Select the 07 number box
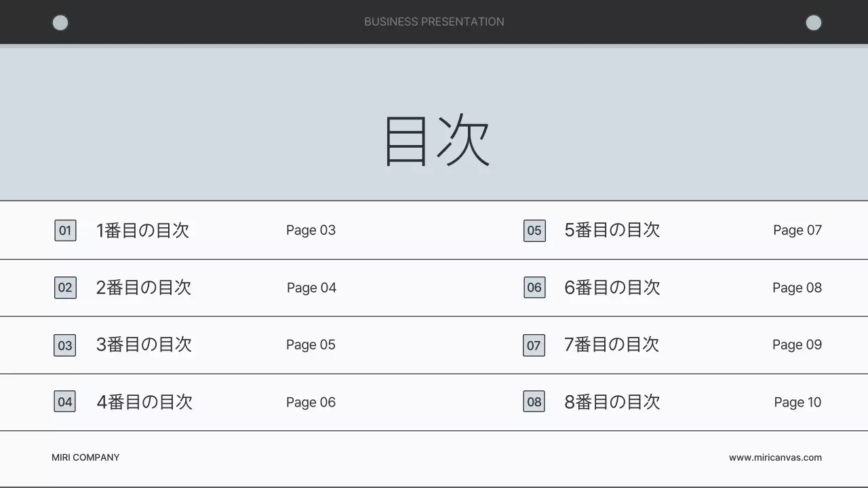Screen dimensions: 868x488 (x=534, y=345)
